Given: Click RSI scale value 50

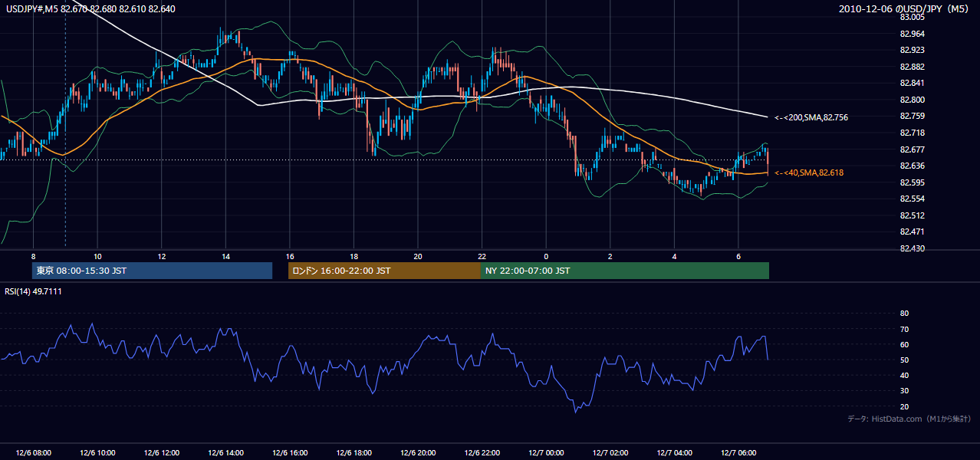Looking at the screenshot, I should pyautogui.click(x=904, y=360).
